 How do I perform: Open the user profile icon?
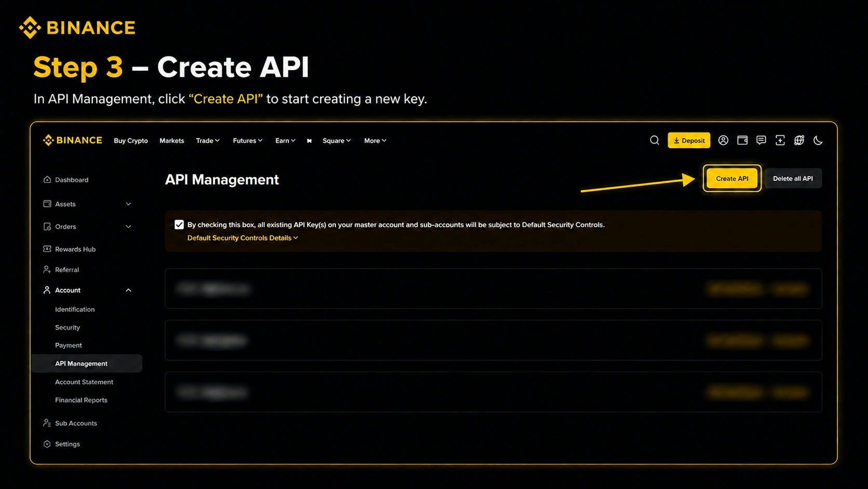723,140
